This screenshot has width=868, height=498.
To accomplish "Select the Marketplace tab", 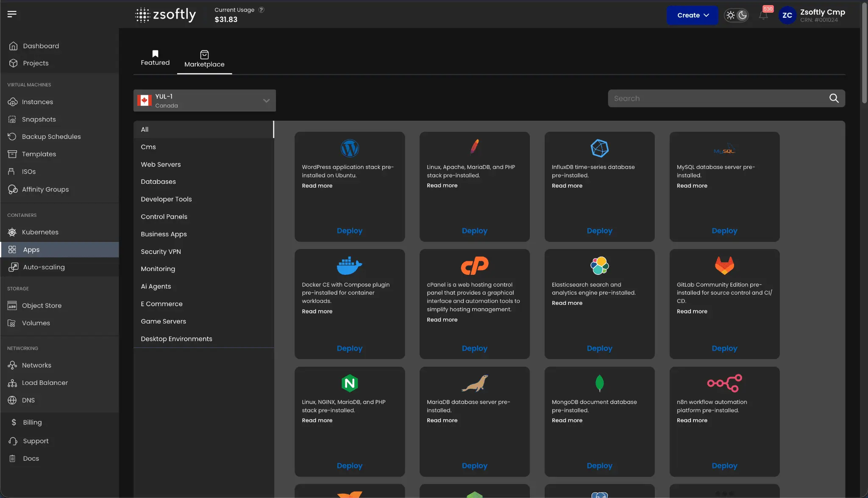I will pyautogui.click(x=204, y=59).
